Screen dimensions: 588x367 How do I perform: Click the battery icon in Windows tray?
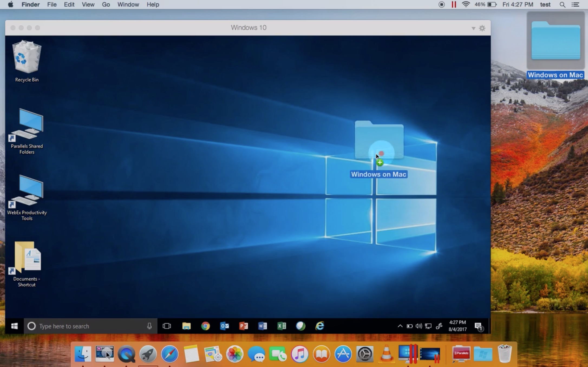click(x=409, y=326)
